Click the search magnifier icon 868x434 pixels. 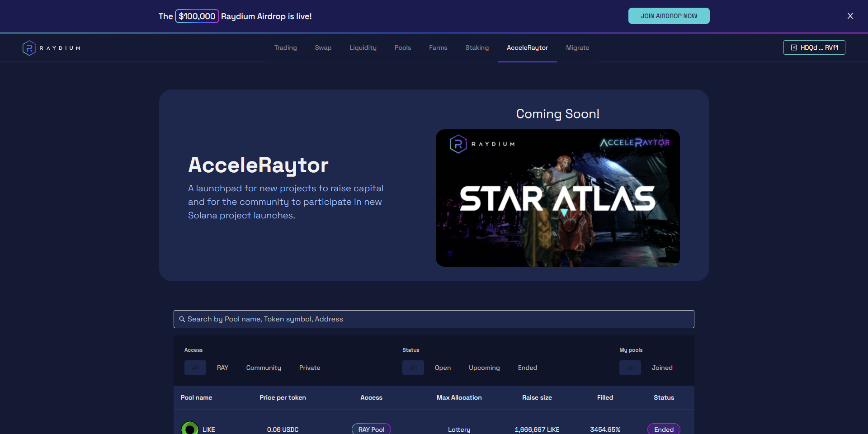[182, 319]
